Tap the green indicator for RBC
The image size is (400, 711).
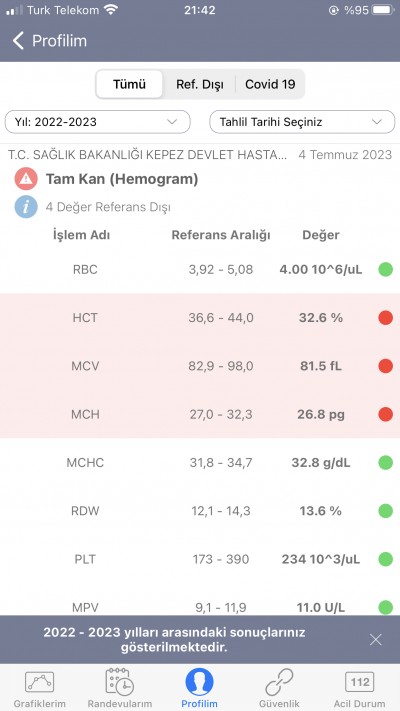(385, 269)
